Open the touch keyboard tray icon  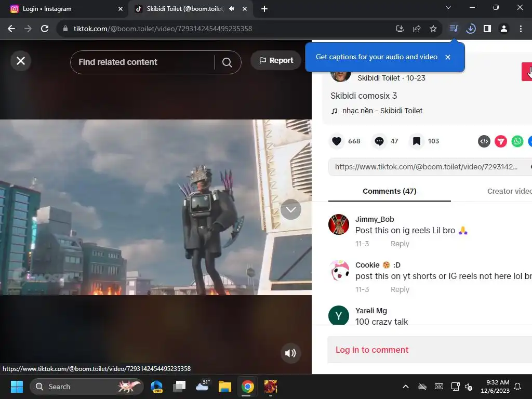(x=438, y=387)
